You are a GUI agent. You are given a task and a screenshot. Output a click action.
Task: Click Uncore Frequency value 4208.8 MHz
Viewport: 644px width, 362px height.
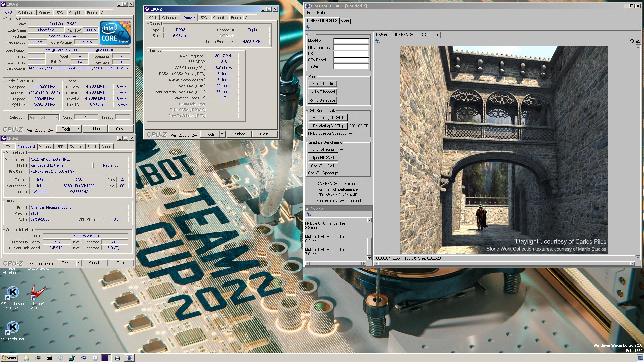click(253, 42)
